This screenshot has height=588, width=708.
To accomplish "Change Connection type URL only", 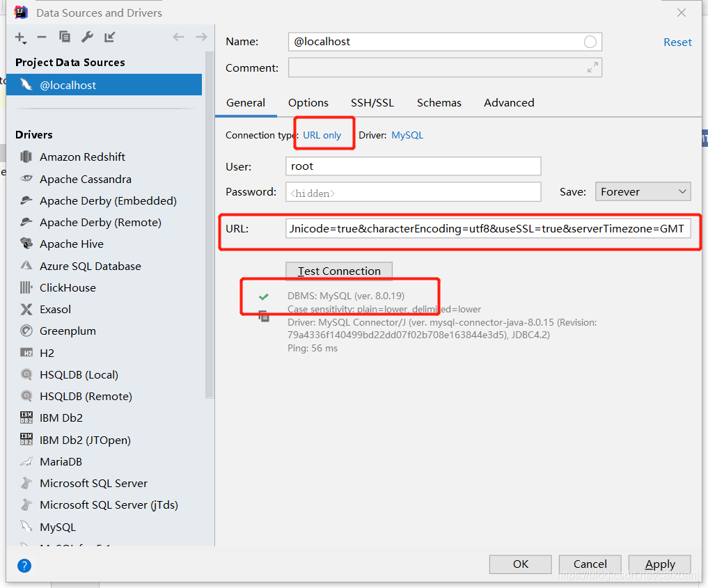I will pos(322,136).
